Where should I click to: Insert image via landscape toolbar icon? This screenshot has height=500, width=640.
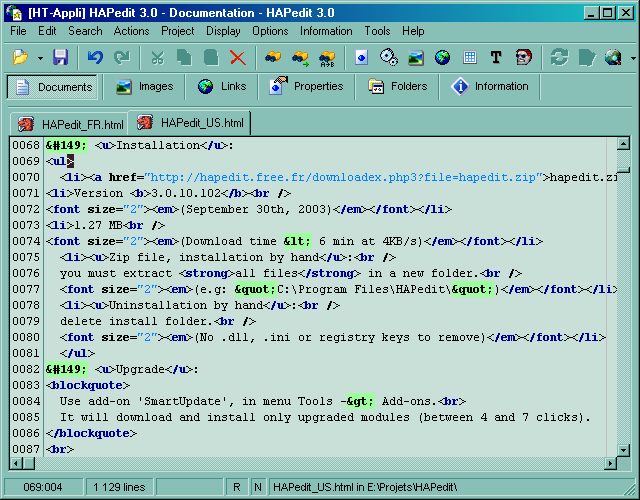click(416, 58)
